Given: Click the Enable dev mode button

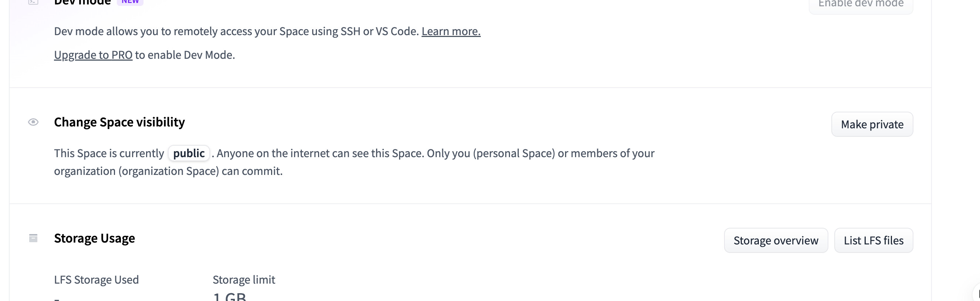Looking at the screenshot, I should (x=861, y=4).
